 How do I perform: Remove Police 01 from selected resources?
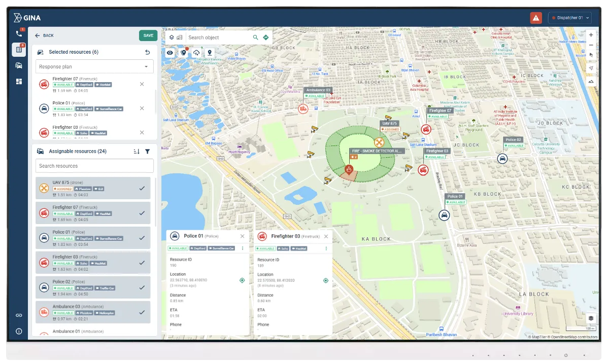tap(142, 108)
